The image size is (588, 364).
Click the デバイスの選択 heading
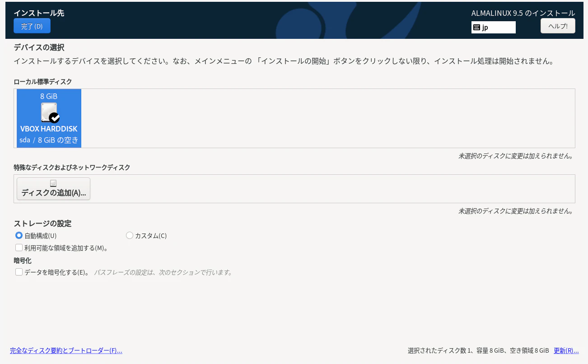[39, 47]
